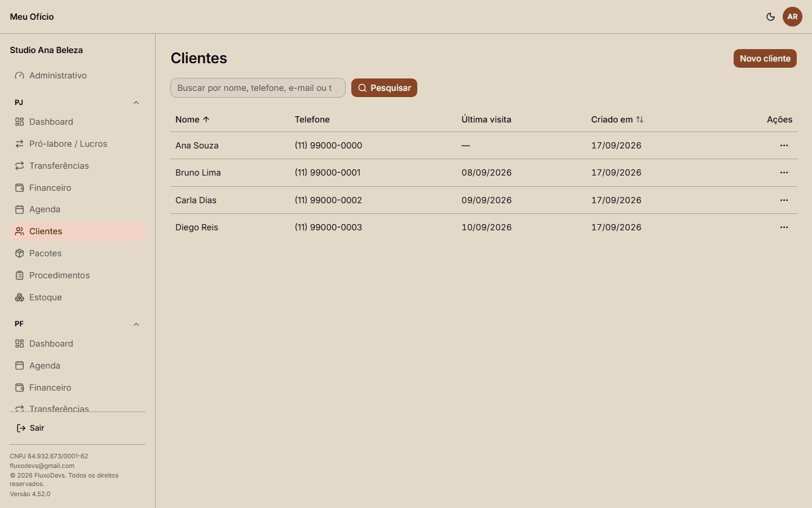
Task: Open Administrativo menu item
Action: (x=78, y=76)
